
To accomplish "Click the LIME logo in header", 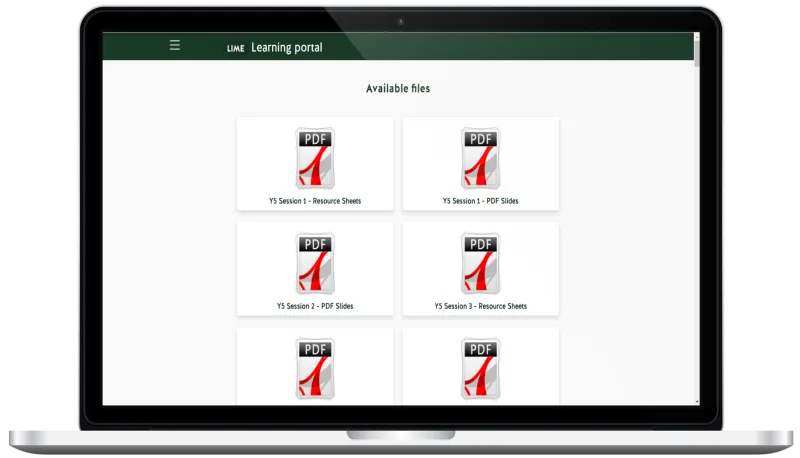I will click(x=235, y=48).
